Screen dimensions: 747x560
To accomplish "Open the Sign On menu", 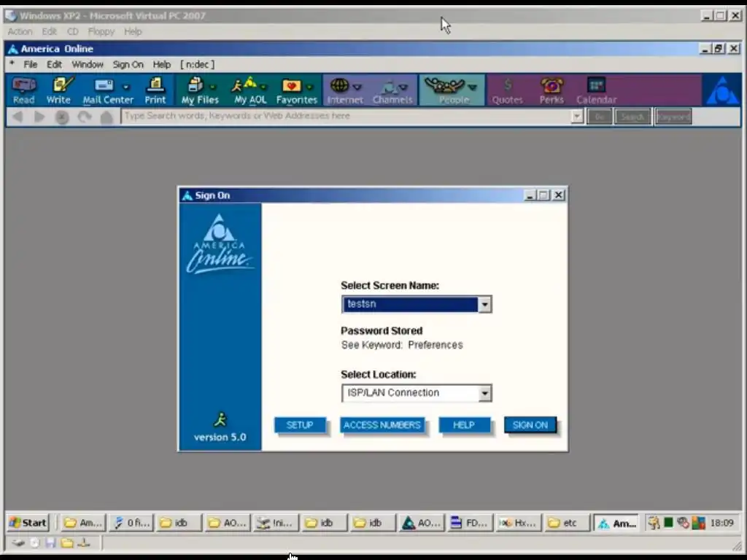I will [128, 64].
